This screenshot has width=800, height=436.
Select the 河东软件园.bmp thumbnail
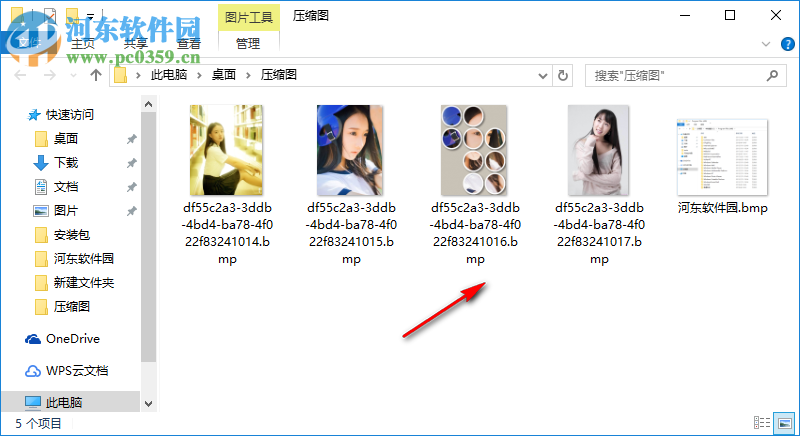pos(722,157)
